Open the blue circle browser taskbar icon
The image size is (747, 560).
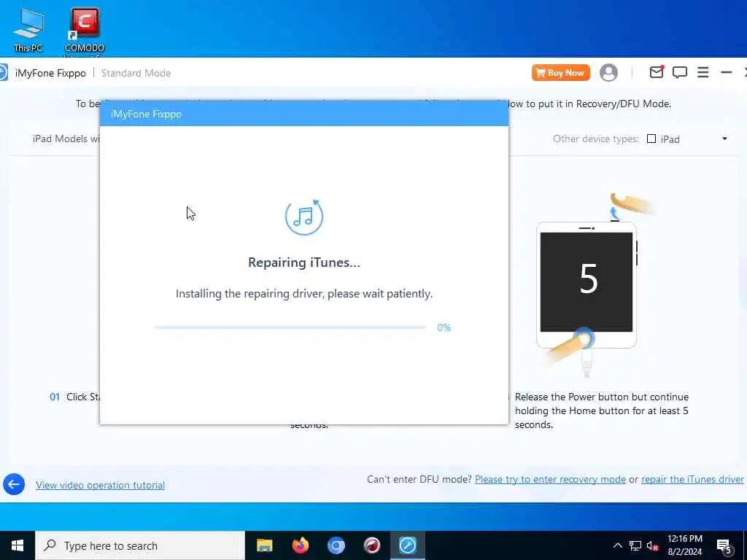pos(336,545)
